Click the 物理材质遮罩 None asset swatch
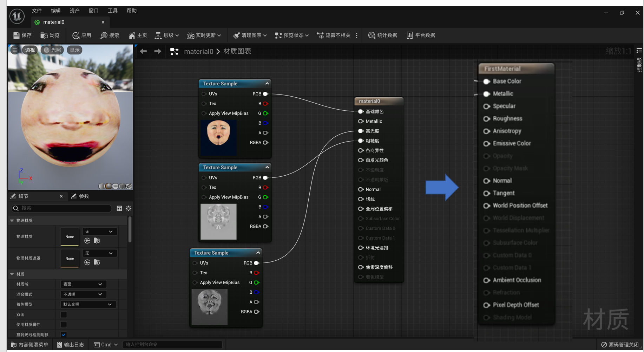This screenshot has height=352, width=644. point(70,258)
